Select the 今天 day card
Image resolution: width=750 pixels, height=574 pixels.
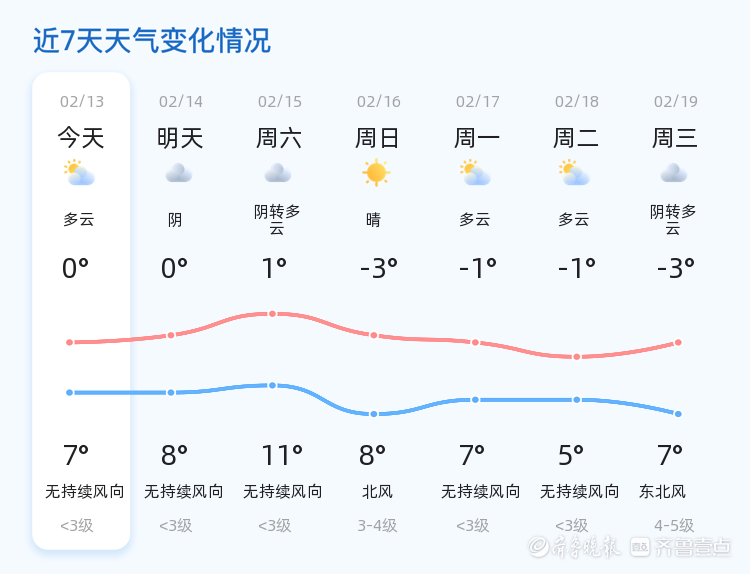81,311
